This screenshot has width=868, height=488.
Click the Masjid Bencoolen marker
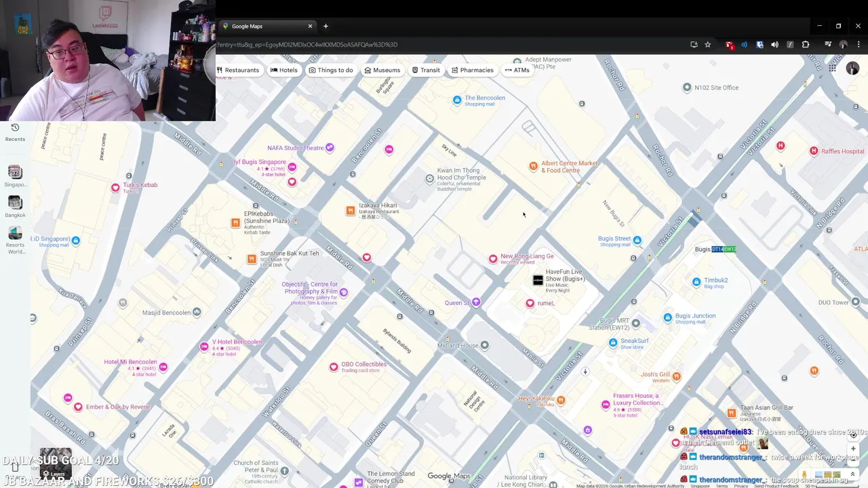(197, 312)
